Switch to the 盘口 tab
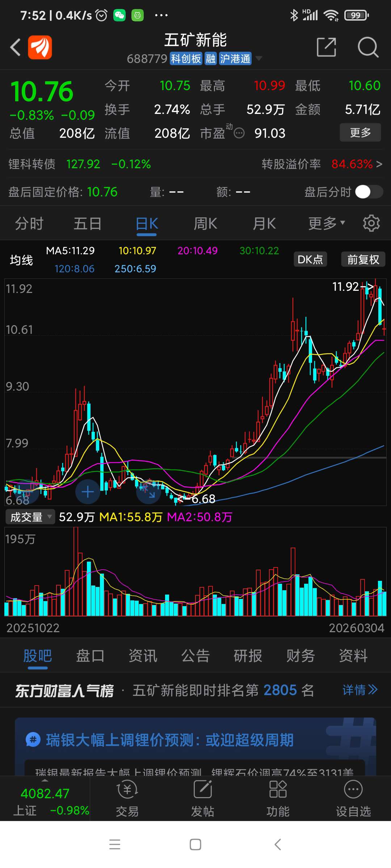The image size is (391, 868). point(90,656)
